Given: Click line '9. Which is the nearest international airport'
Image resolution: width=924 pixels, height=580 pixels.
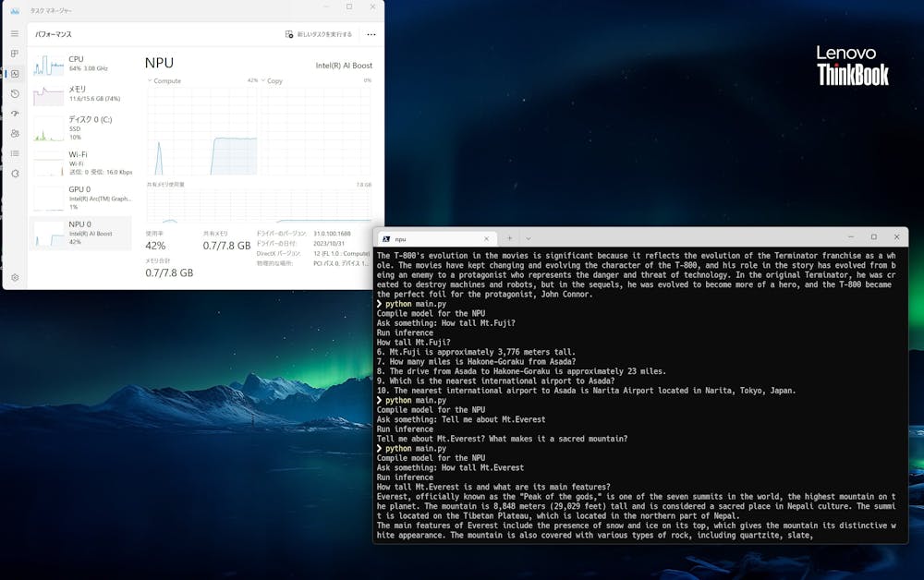Looking at the screenshot, I should [x=495, y=381].
